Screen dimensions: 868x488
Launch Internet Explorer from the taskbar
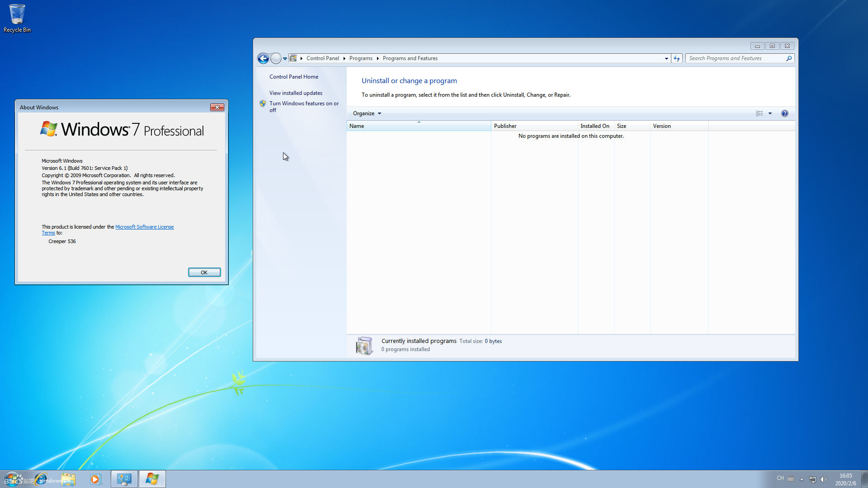point(41,479)
